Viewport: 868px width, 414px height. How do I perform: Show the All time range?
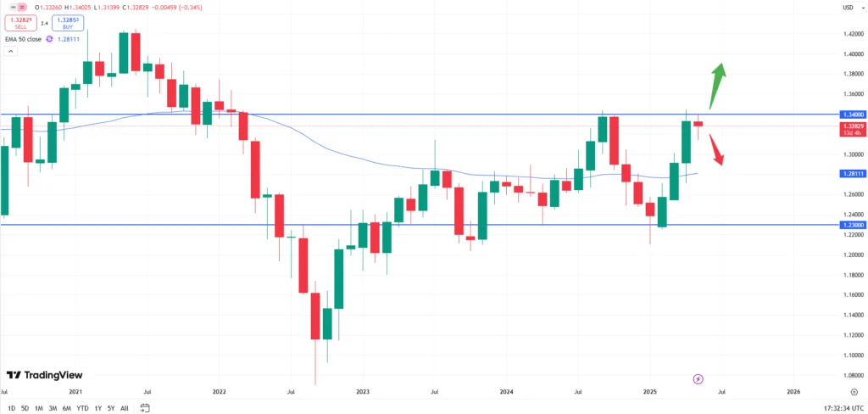(125, 408)
